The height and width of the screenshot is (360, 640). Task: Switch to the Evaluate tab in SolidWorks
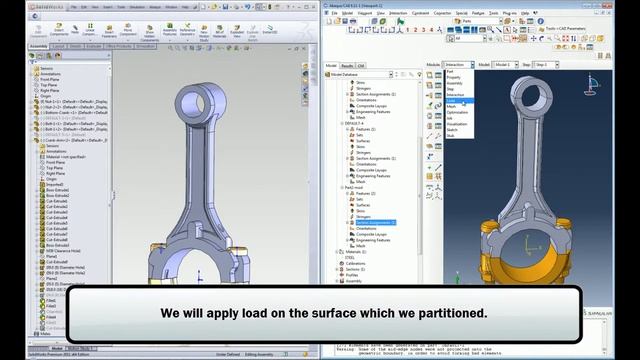coord(94,47)
